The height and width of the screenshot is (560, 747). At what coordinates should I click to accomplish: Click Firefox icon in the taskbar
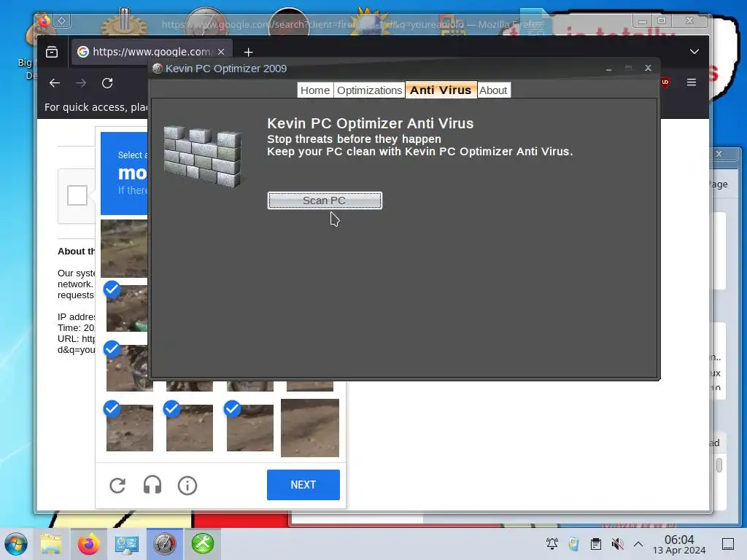coord(88,544)
